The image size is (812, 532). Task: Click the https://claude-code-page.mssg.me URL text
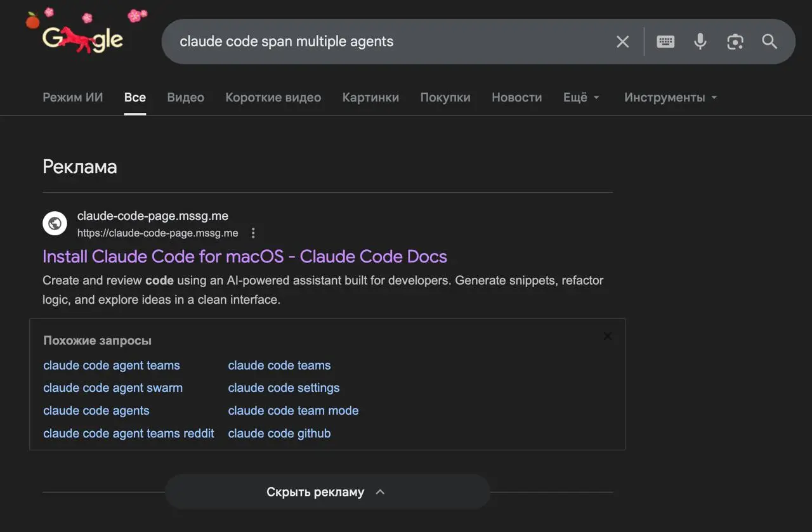click(158, 233)
